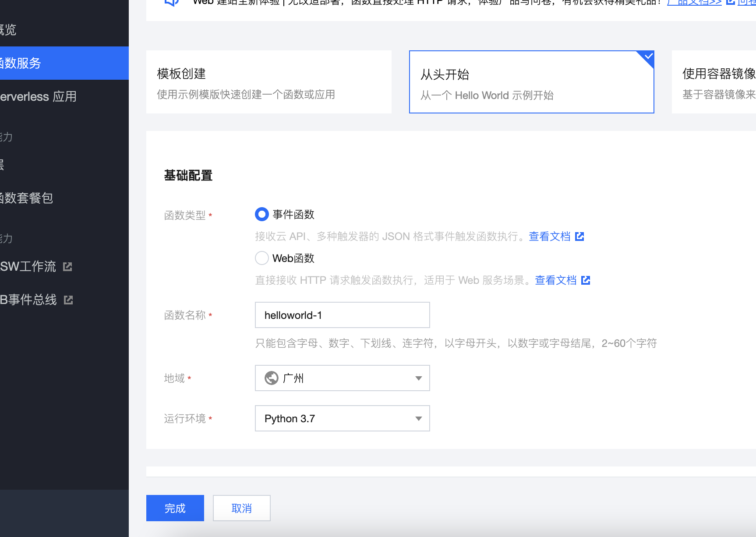This screenshot has width=756, height=537.
Task: Open 查看文档 link under 事件函数
Action: tap(549, 237)
